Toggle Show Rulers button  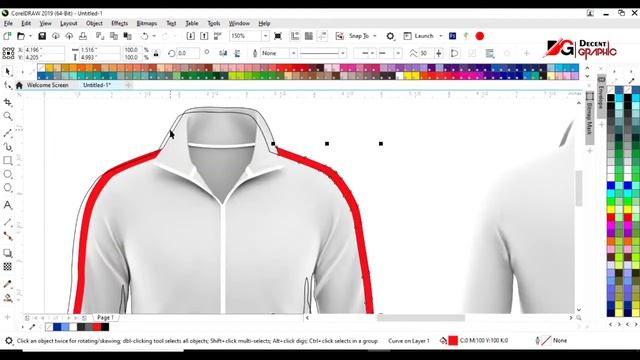click(295, 36)
